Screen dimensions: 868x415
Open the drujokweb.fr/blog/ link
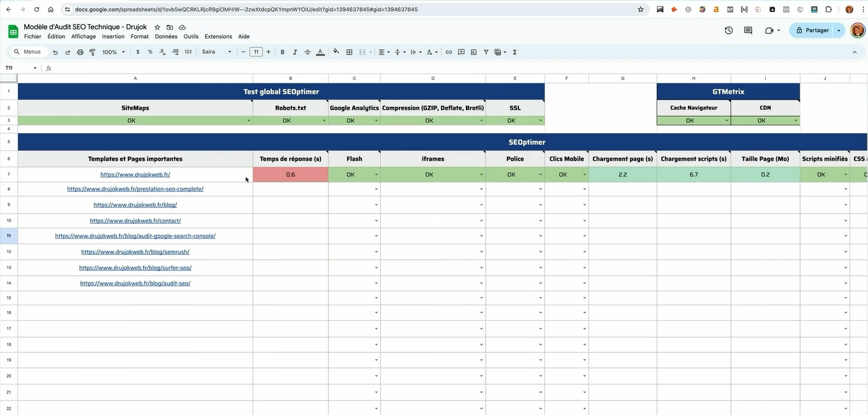135,205
